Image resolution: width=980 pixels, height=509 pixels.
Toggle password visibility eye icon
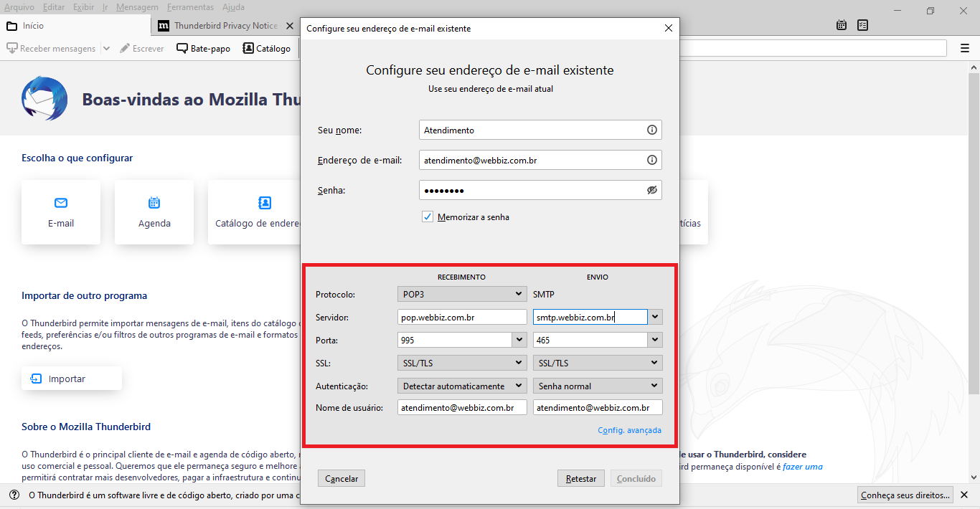click(651, 190)
